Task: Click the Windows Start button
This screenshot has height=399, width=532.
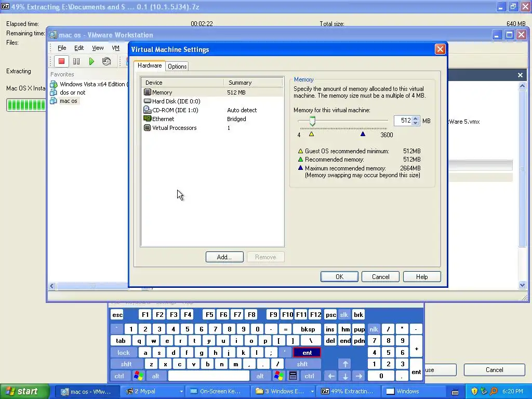Action: pyautogui.click(x=24, y=391)
